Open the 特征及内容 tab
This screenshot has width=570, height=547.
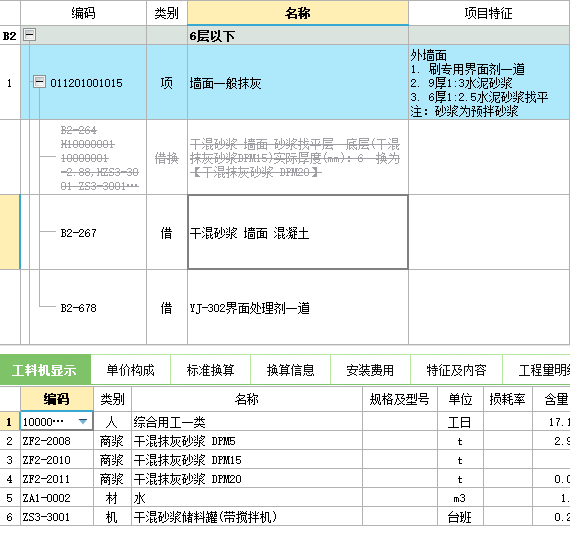point(456,370)
